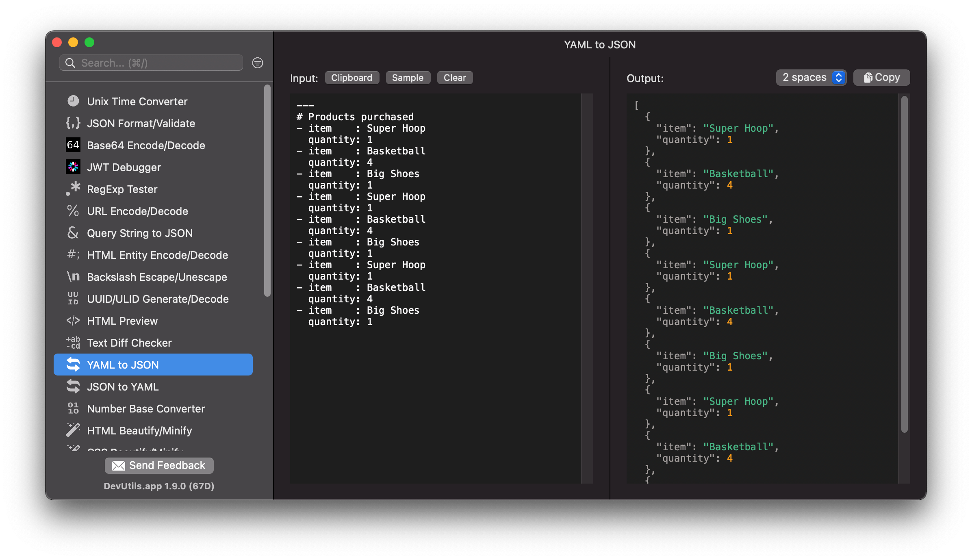Click the Search input field
972x560 pixels.
coord(156,63)
